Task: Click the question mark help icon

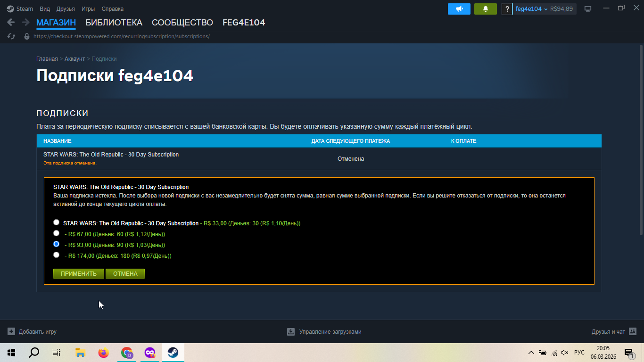Action: click(506, 9)
